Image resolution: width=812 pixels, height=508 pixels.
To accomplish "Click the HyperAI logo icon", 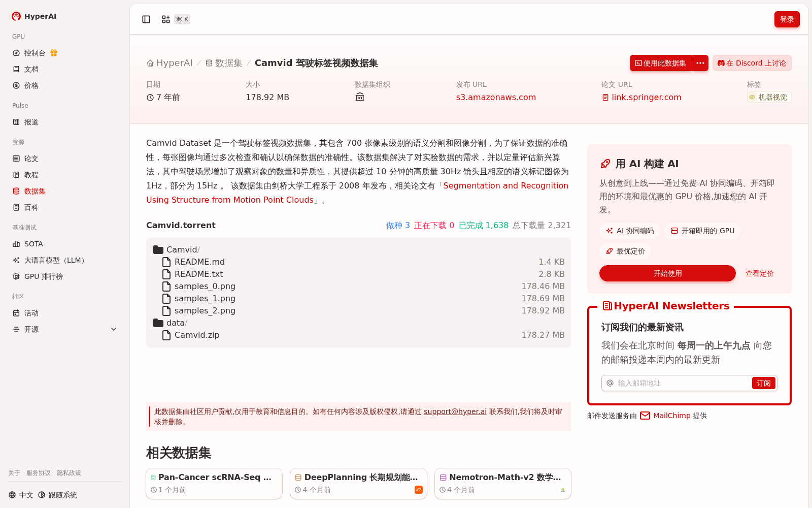I will point(16,16).
